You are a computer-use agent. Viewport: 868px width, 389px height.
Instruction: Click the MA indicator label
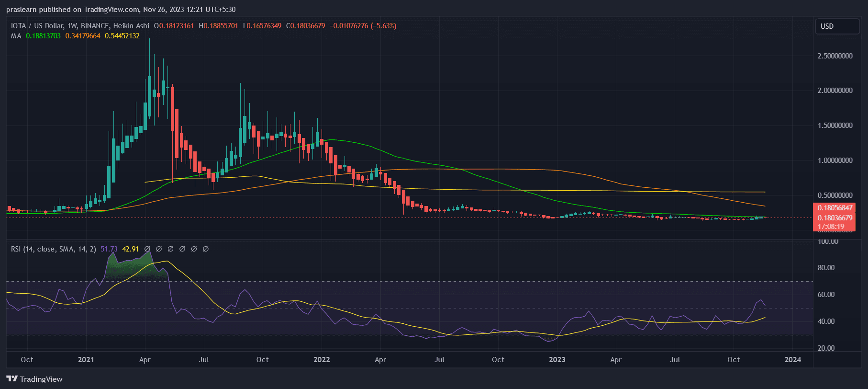16,36
